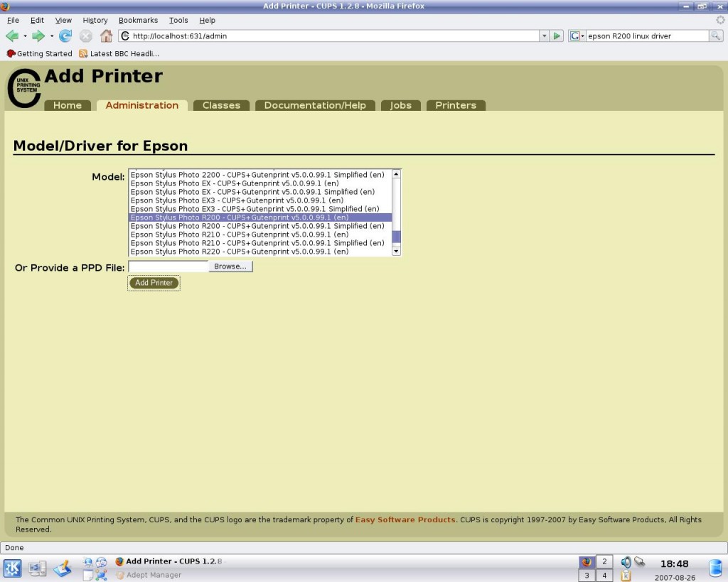The height and width of the screenshot is (582, 728).
Task: Switch to virtual desktop 4
Action: click(x=604, y=576)
